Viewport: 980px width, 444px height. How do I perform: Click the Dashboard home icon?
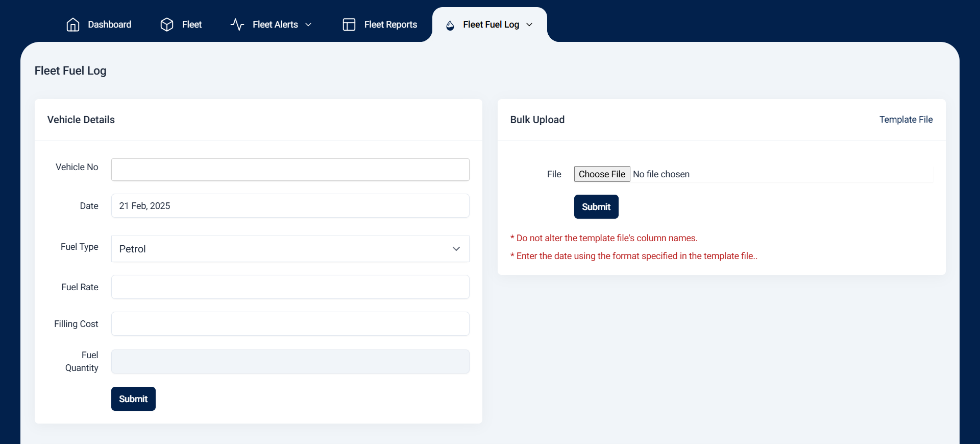73,25
